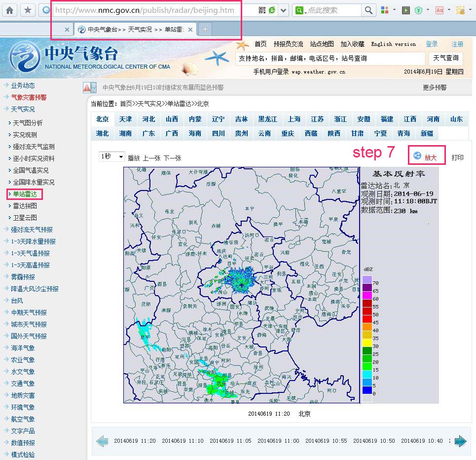This screenshot has width=476, height=460.
Task: Click 播放 to play radar animation
Action: 134,158
